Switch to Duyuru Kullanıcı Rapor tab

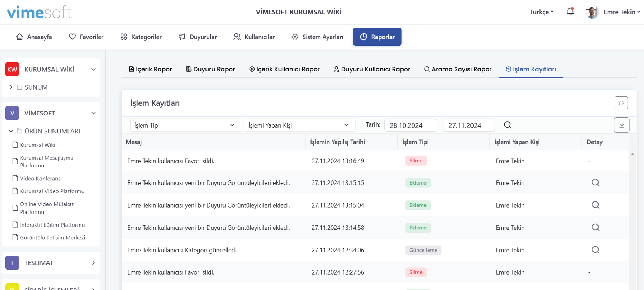coord(372,69)
